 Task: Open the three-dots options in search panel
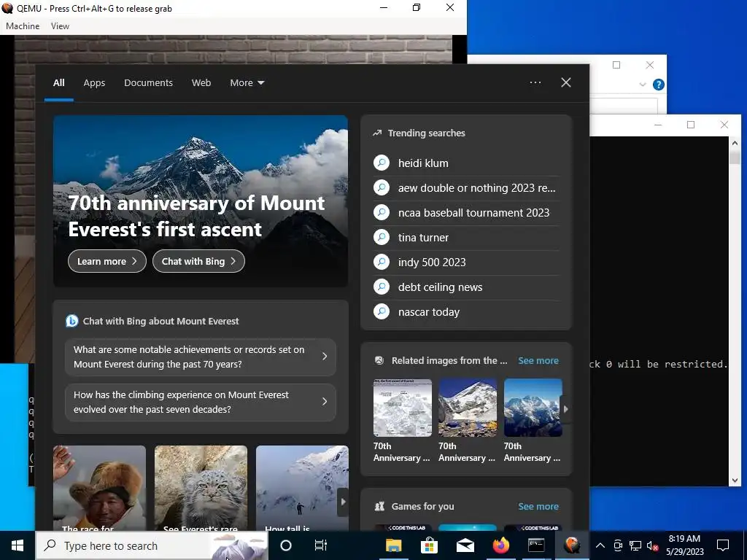coord(535,82)
